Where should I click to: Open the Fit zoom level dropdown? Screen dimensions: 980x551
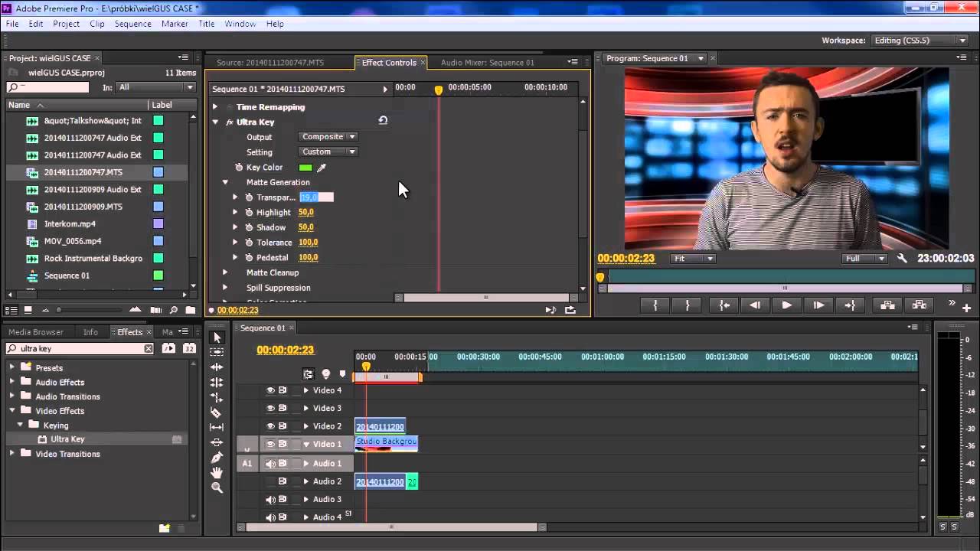click(693, 259)
